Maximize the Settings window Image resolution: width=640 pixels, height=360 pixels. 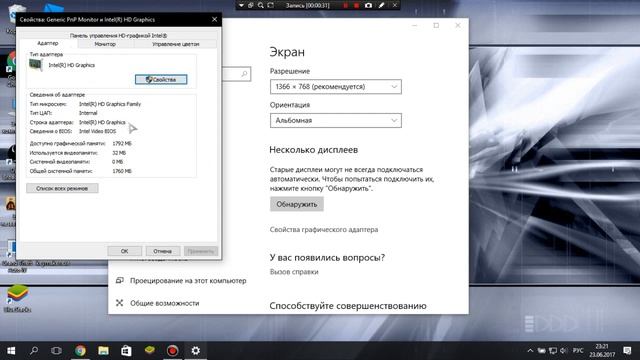pos(436,25)
